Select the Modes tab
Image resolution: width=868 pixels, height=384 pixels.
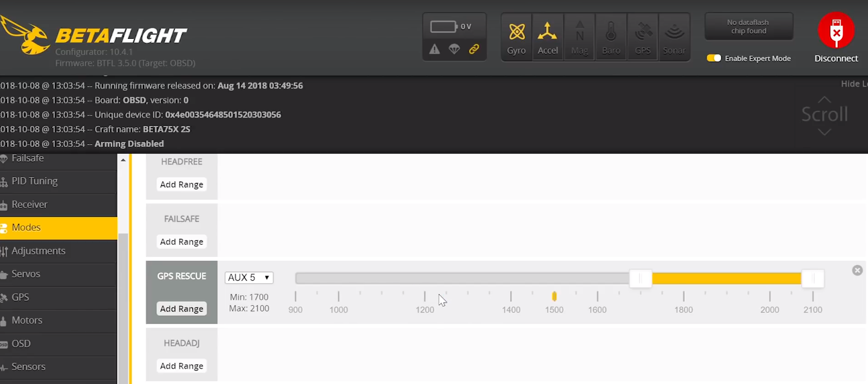click(x=59, y=228)
